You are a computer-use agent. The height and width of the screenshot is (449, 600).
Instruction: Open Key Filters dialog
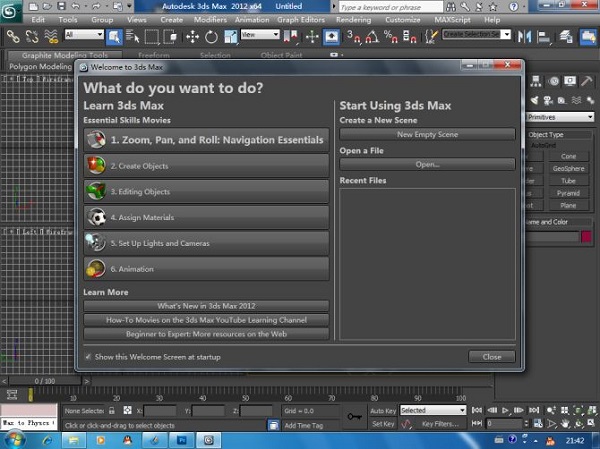[x=440, y=424]
